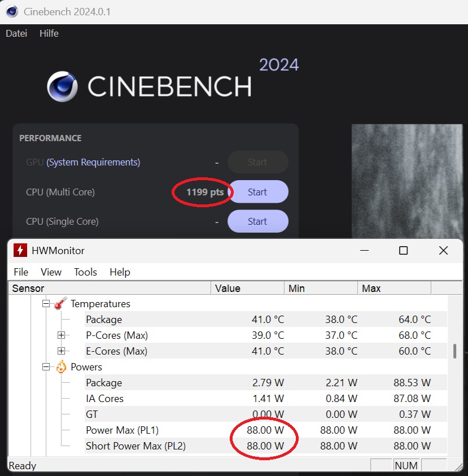Click the Cinebench app icon in title bar
The width and height of the screenshot is (468, 476).
click(x=12, y=11)
